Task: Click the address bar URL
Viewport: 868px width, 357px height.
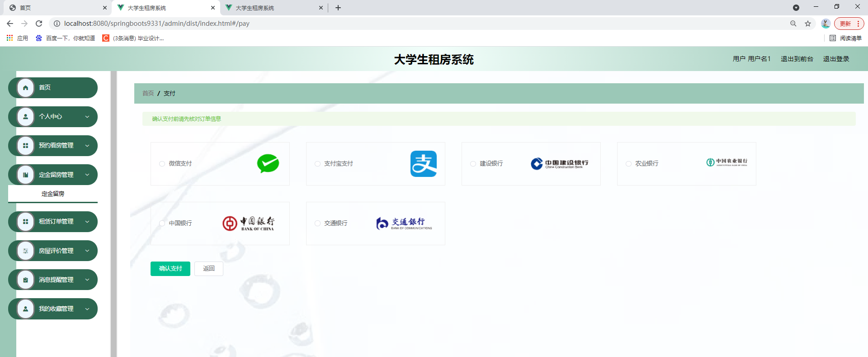Action: click(x=157, y=24)
